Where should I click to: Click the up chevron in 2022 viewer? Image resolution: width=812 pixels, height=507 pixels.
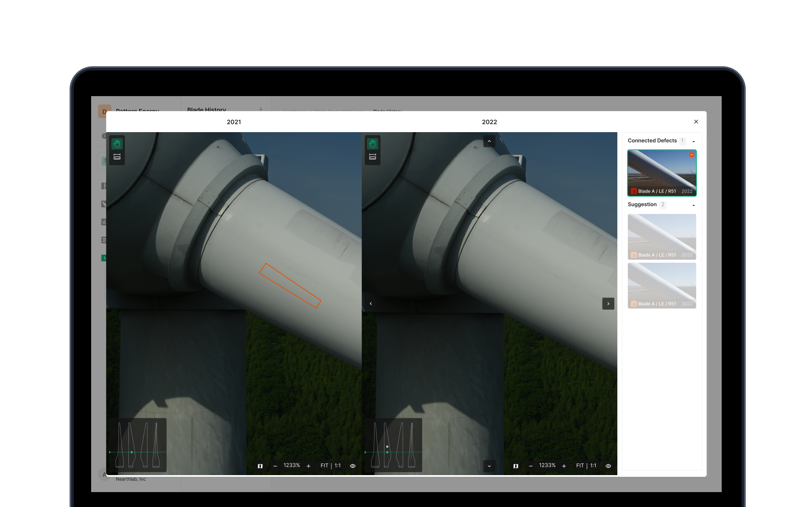pos(489,141)
